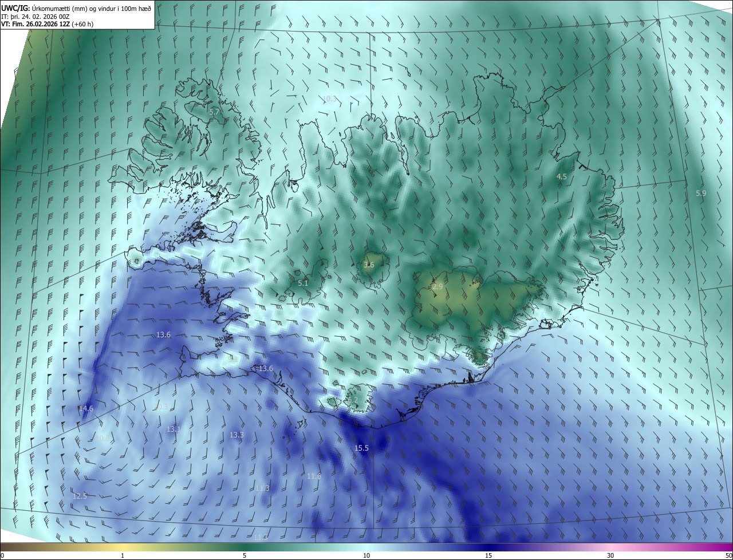The image size is (733, 560).
Task: Click the 15.5 precipitation maximum value
Action: (362, 448)
